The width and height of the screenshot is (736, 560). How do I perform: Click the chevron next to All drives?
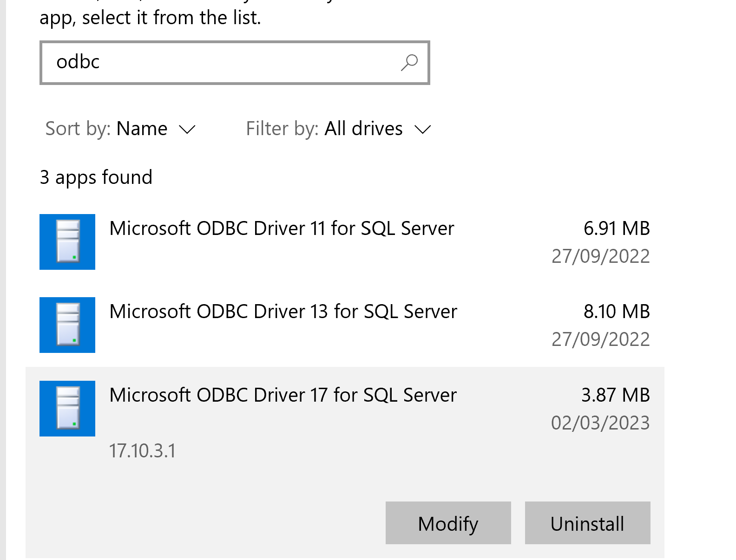coord(423,129)
